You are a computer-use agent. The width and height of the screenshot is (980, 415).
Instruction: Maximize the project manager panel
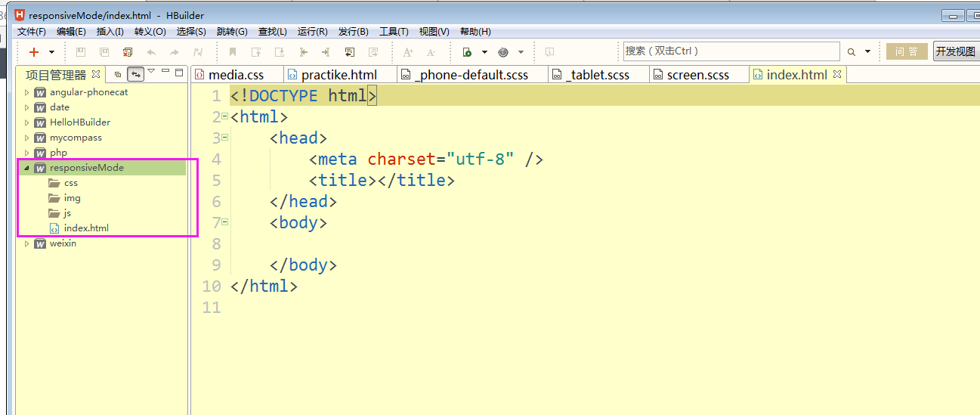click(x=179, y=73)
